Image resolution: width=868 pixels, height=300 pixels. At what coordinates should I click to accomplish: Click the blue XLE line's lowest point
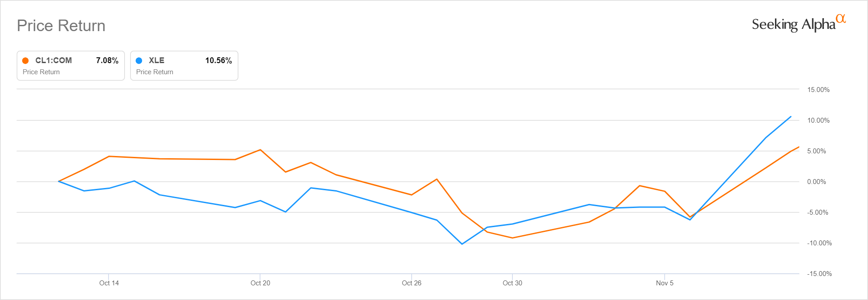click(x=462, y=244)
